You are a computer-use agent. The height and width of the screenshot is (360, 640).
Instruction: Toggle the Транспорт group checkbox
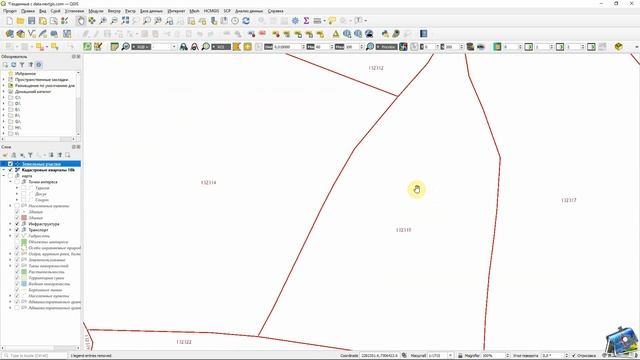pos(17,230)
